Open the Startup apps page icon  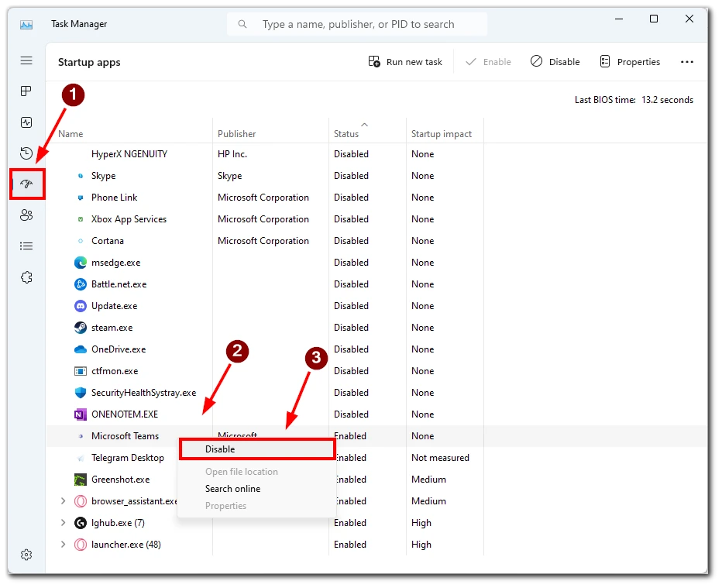(27, 184)
